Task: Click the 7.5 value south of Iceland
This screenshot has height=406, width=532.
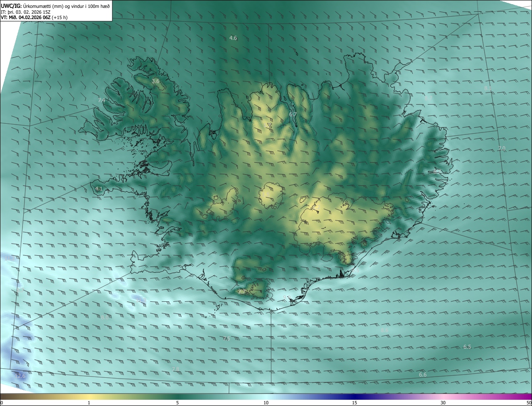Action: click(226, 339)
